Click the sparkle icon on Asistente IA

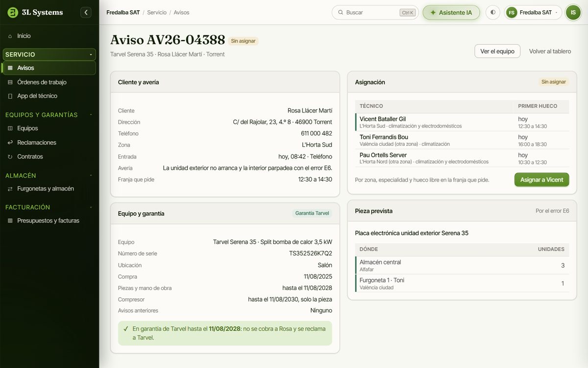[433, 13]
